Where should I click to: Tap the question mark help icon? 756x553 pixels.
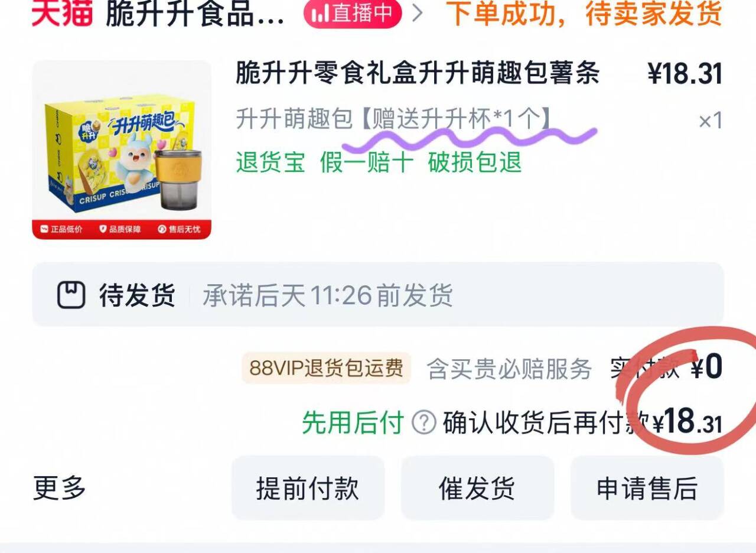click(423, 423)
